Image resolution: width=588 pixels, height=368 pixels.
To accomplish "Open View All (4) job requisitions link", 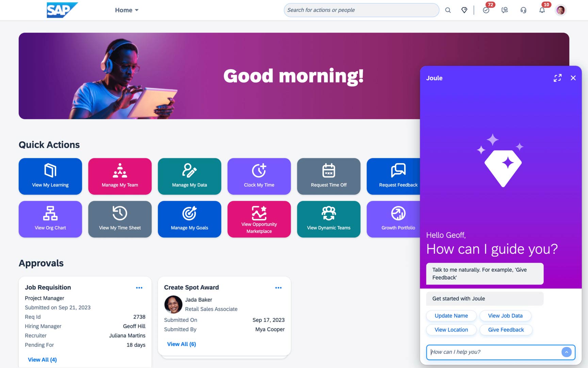I will (x=42, y=359).
